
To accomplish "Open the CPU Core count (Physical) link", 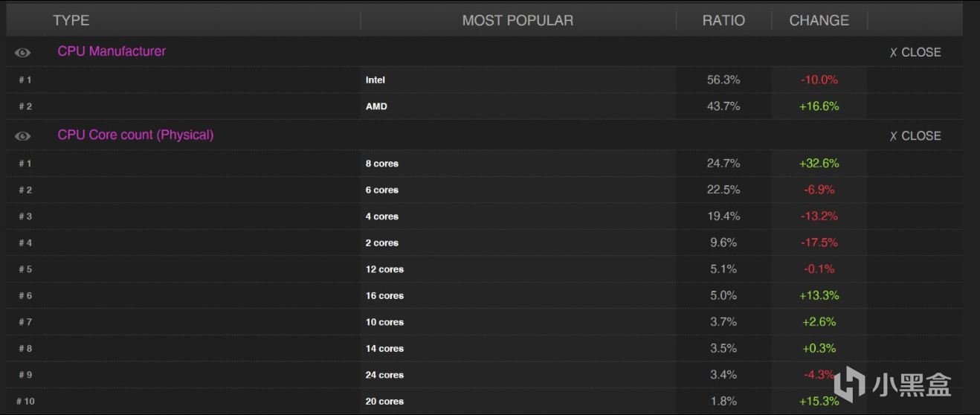I will (x=135, y=135).
